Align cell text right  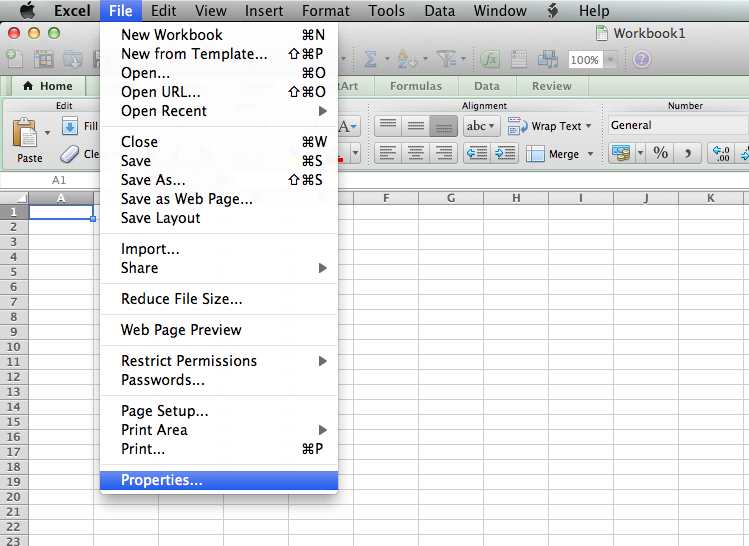click(x=443, y=154)
